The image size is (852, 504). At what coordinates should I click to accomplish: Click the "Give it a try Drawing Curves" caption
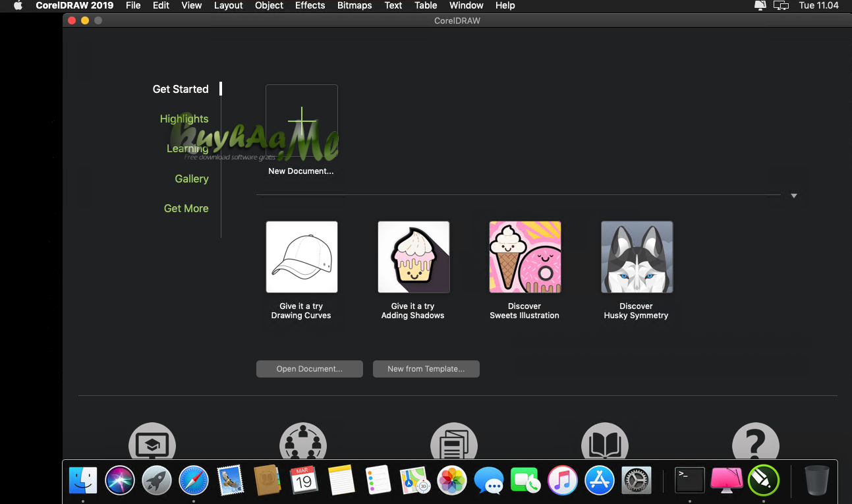(x=301, y=311)
